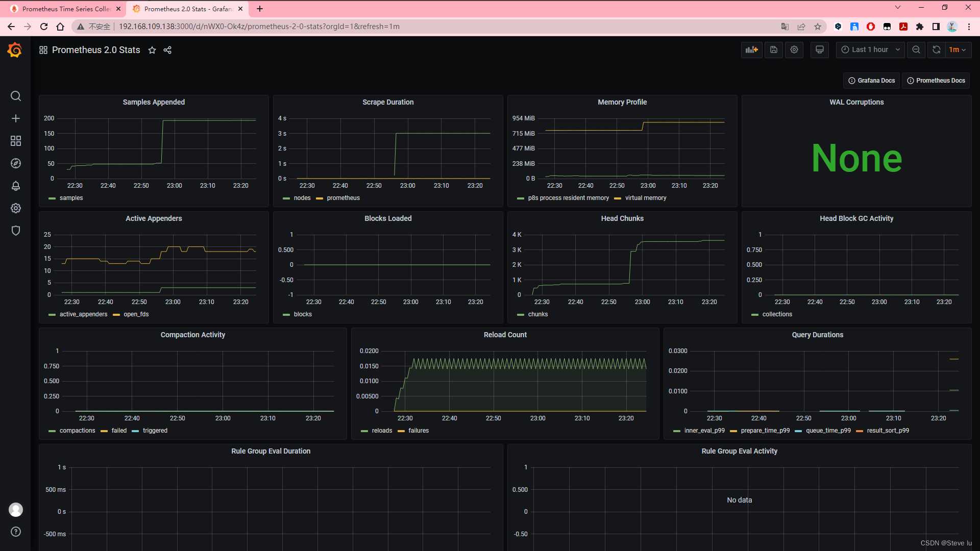Open the browser extensions puzzle icon
Viewport: 980px width, 551px height.
pos(920,27)
